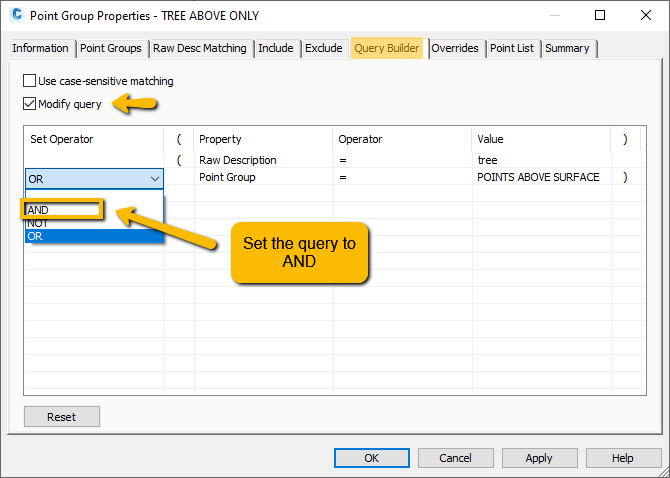
Task: Click the Cancel button
Action: pyautogui.click(x=455, y=458)
